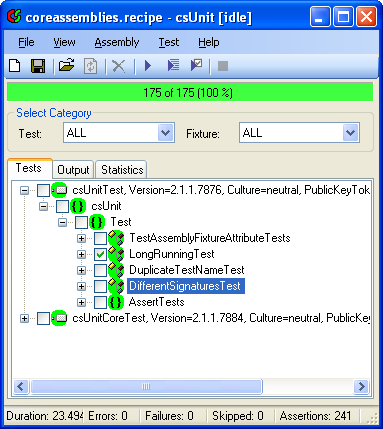Run all tests with the play arrow
383x429 pixels.
[148, 66]
